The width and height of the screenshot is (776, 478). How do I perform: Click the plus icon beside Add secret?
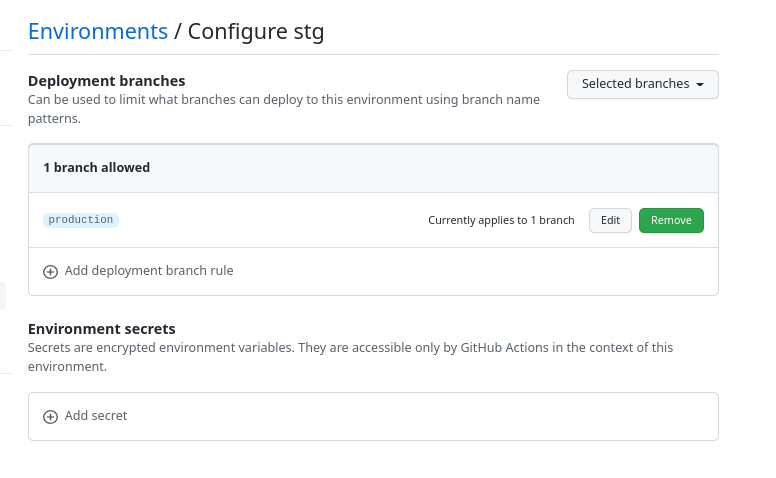pos(50,416)
